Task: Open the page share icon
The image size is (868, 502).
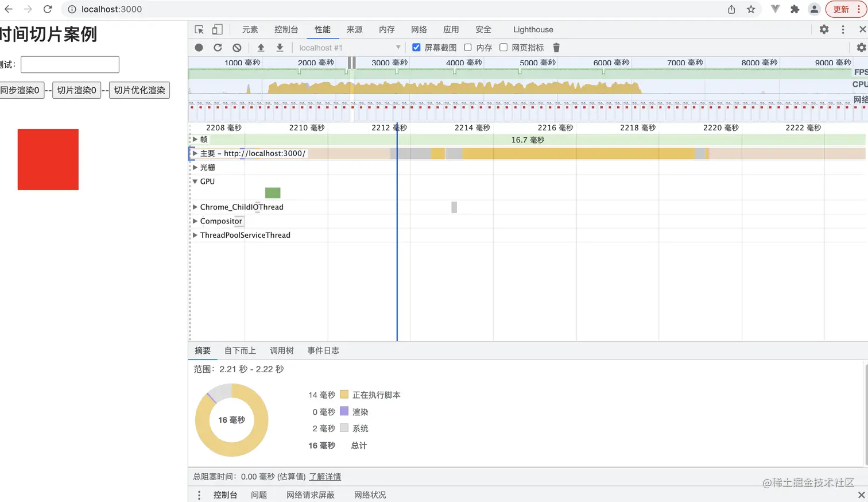Action: click(x=731, y=9)
